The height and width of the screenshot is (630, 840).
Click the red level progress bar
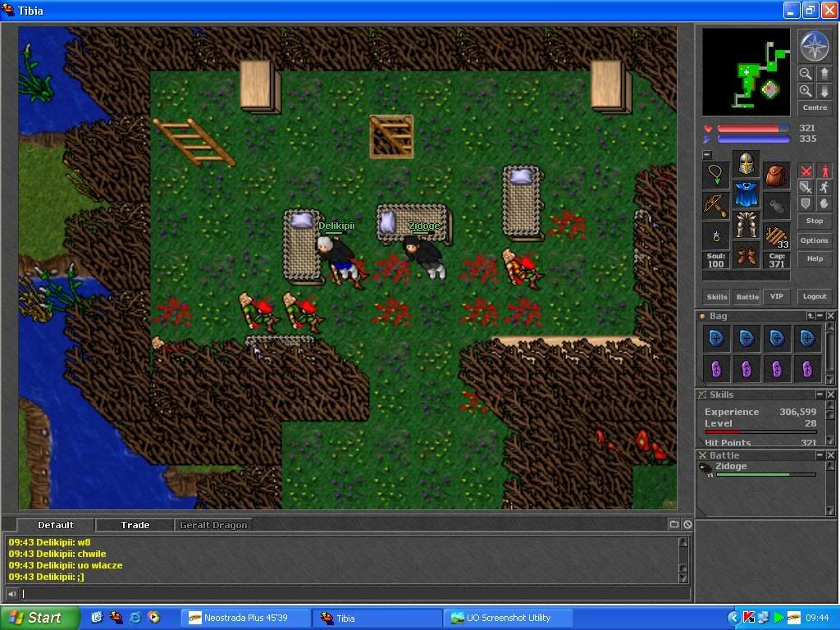coord(760,431)
